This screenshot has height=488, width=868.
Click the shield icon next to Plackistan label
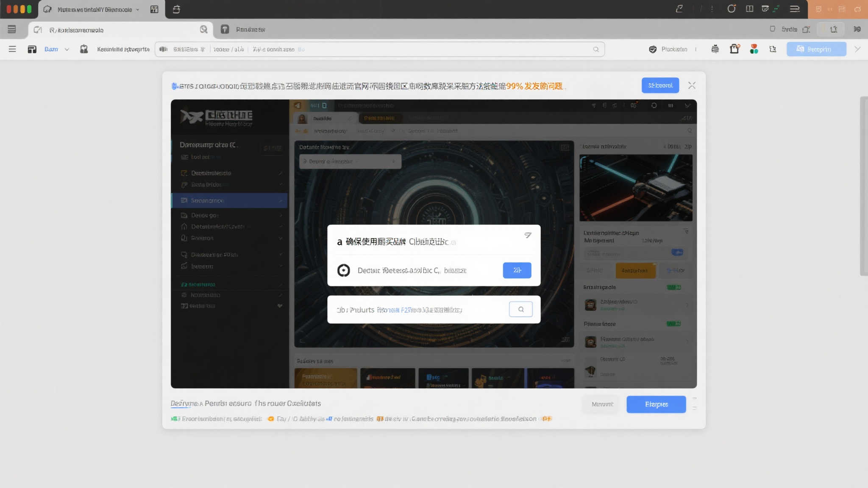[652, 49]
